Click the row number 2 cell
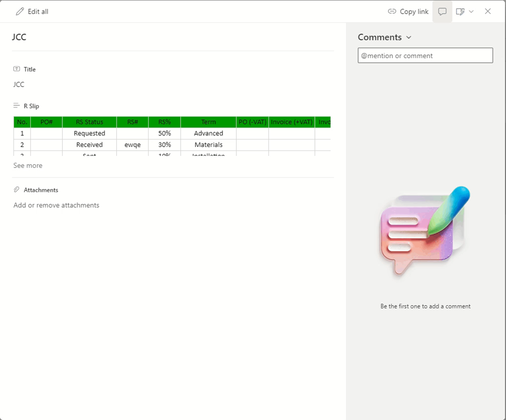This screenshot has width=506, height=420. (x=22, y=145)
